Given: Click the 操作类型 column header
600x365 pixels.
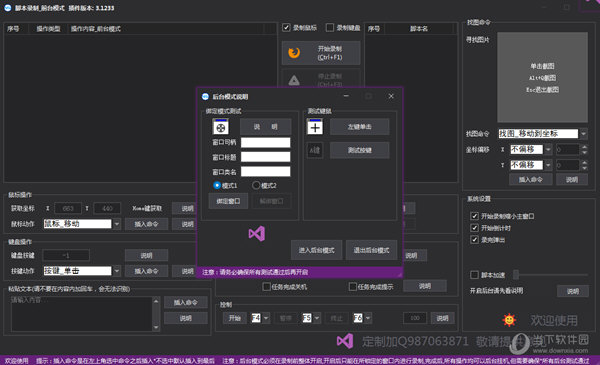Looking at the screenshot, I should point(48,29).
